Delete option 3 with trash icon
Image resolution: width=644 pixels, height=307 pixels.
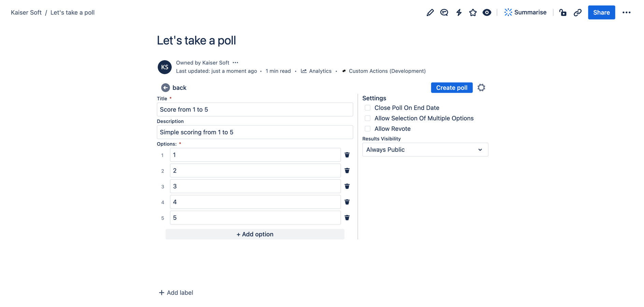(347, 186)
